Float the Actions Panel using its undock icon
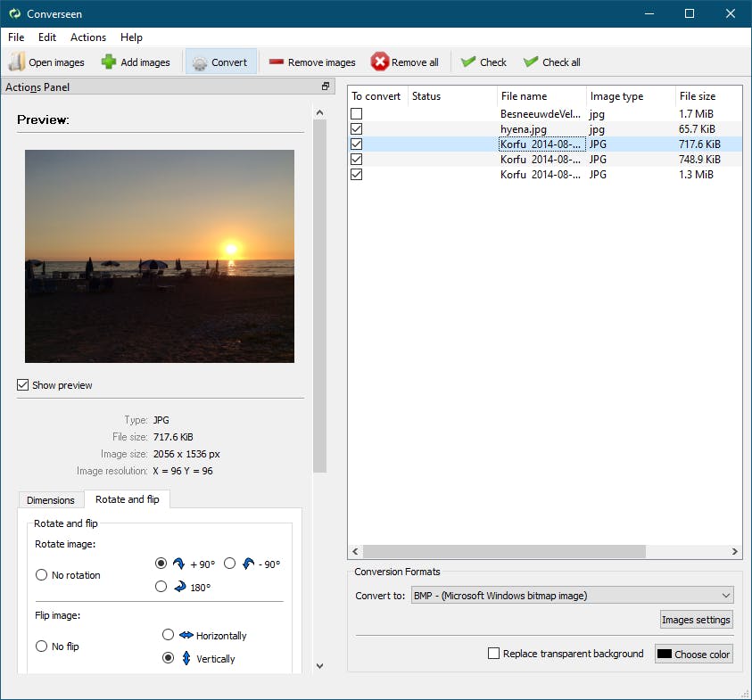This screenshot has height=700, width=752. (x=326, y=86)
